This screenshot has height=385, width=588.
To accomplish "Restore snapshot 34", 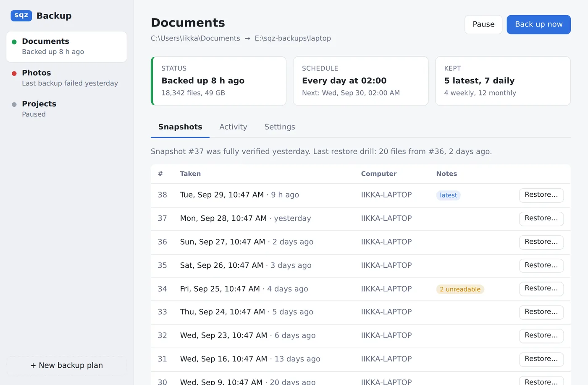I will tap(541, 289).
